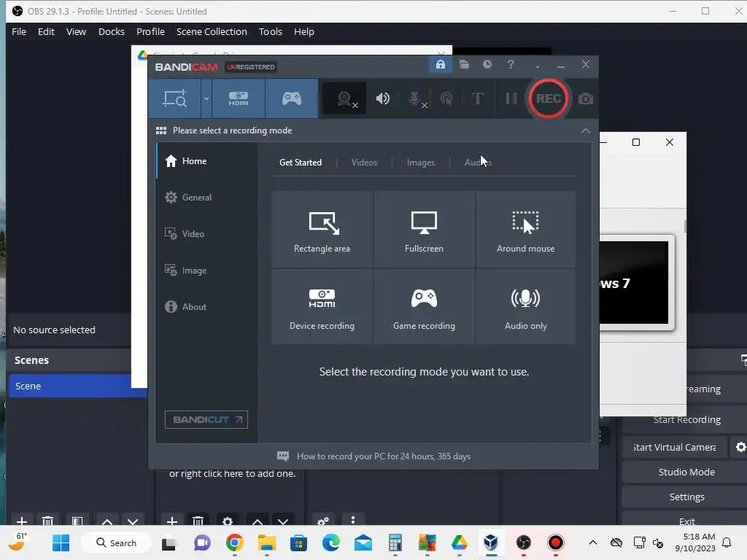The height and width of the screenshot is (560, 747).
Task: Open Google Chrome from taskbar
Action: (x=234, y=542)
